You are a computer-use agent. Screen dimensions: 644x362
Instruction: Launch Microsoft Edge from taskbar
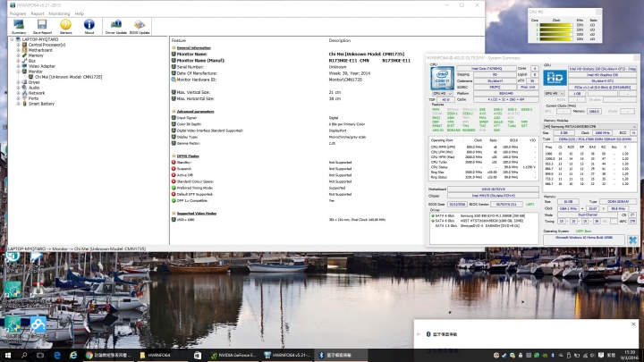click(56, 355)
